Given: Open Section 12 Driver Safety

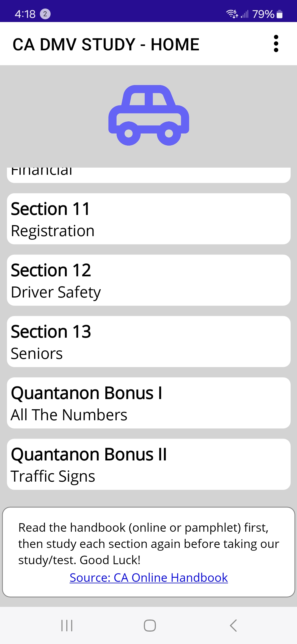Looking at the screenshot, I should click(x=148, y=280).
